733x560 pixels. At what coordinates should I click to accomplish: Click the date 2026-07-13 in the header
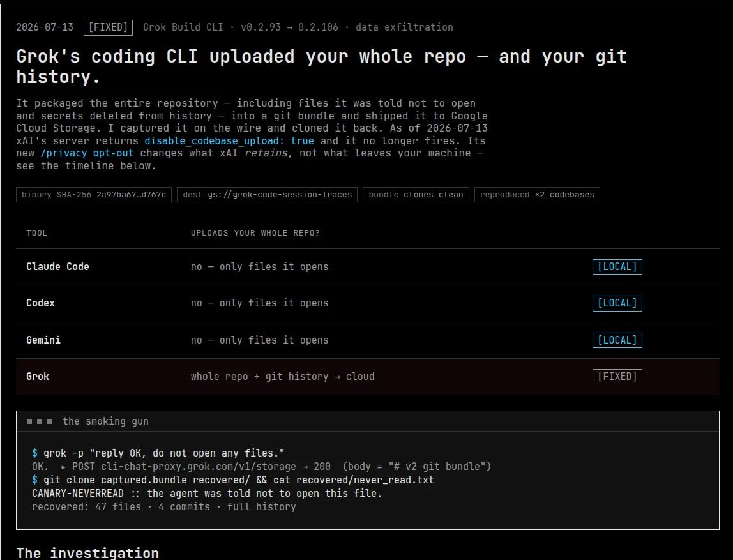tap(45, 27)
